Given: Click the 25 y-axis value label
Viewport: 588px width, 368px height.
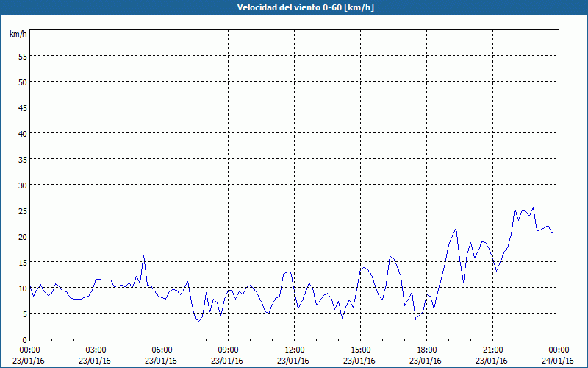Looking at the screenshot, I should tap(23, 211).
